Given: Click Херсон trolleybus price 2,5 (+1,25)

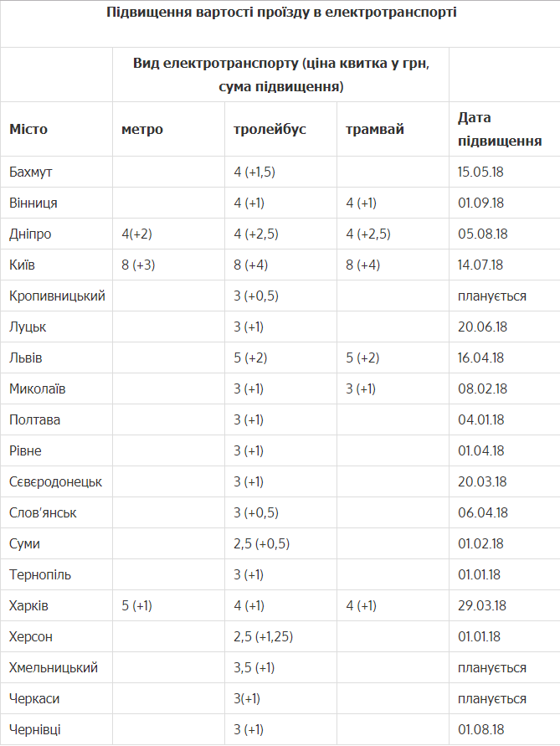Looking at the screenshot, I should [x=263, y=636].
